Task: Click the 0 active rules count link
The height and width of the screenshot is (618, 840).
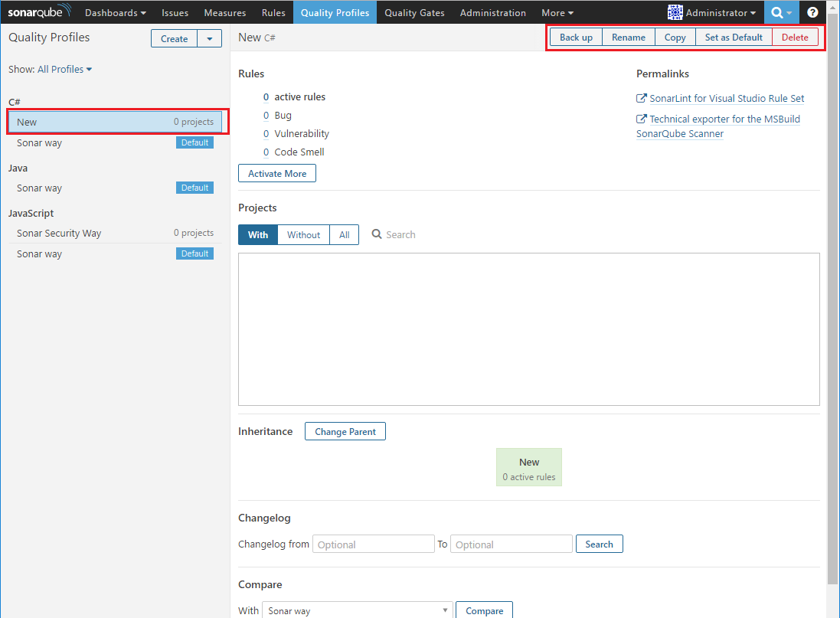Action: 266,97
